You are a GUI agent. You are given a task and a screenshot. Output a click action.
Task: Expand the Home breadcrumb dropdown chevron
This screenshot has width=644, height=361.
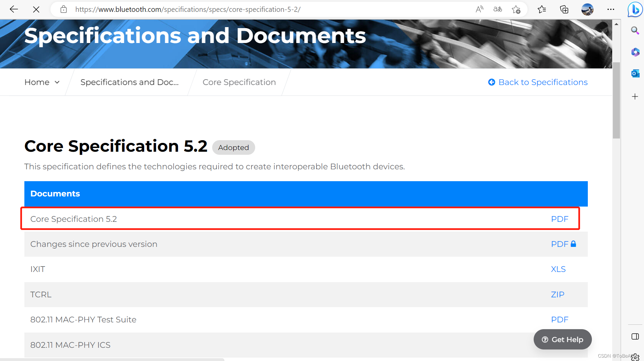click(x=57, y=82)
